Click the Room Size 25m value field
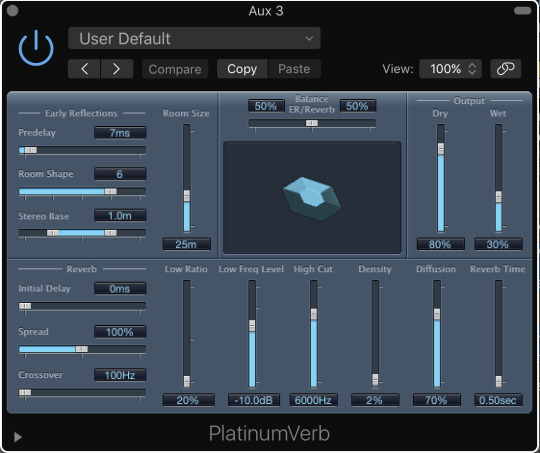Screen dimensions: 540x453 (186, 244)
